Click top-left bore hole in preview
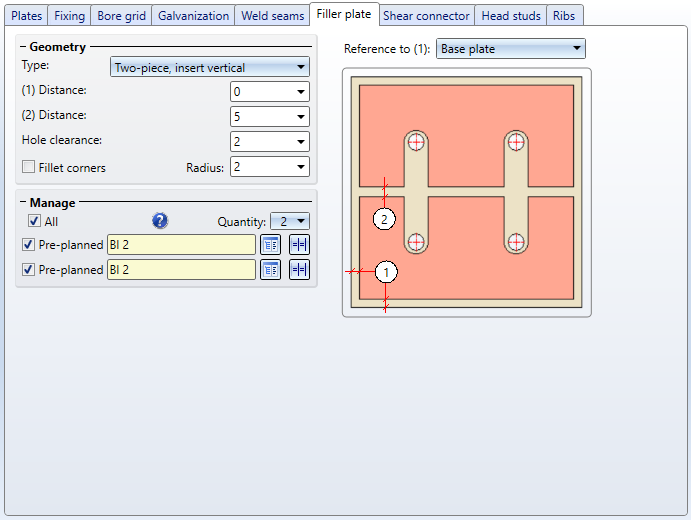691x520 pixels. tap(416, 141)
